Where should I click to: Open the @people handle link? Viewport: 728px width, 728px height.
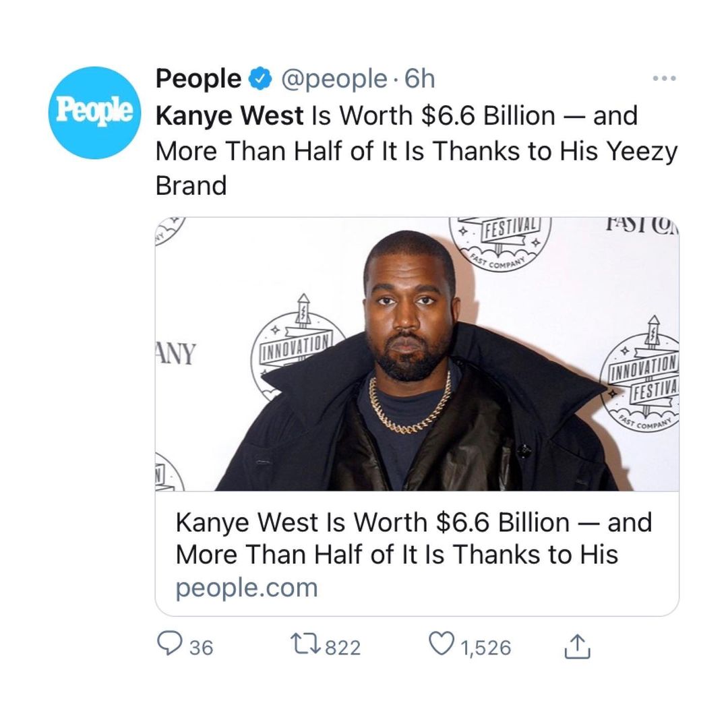pyautogui.click(x=333, y=80)
